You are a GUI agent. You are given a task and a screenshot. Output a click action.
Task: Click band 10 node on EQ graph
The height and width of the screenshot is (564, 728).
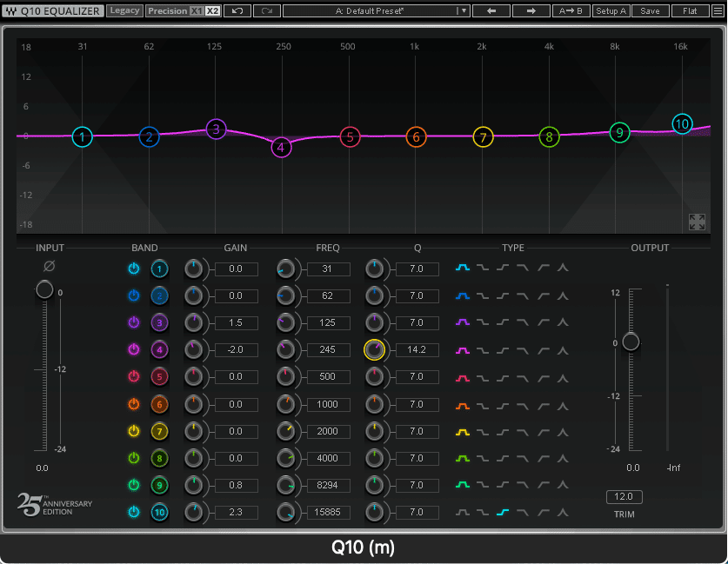[x=682, y=124]
